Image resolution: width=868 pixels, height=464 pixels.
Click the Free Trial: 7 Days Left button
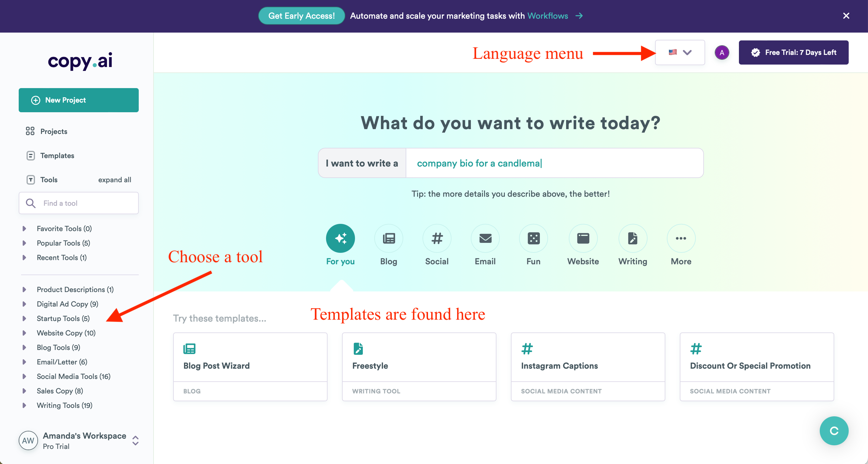794,52
